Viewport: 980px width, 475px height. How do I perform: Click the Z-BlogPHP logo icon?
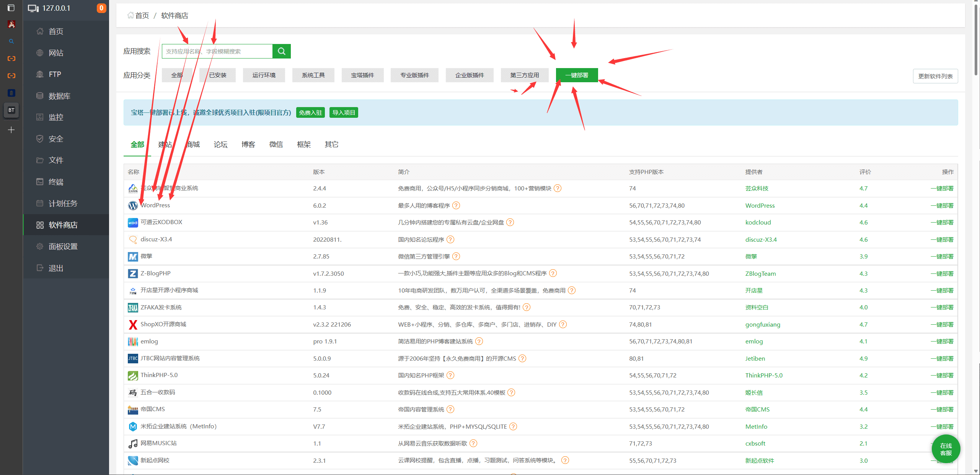pos(133,274)
